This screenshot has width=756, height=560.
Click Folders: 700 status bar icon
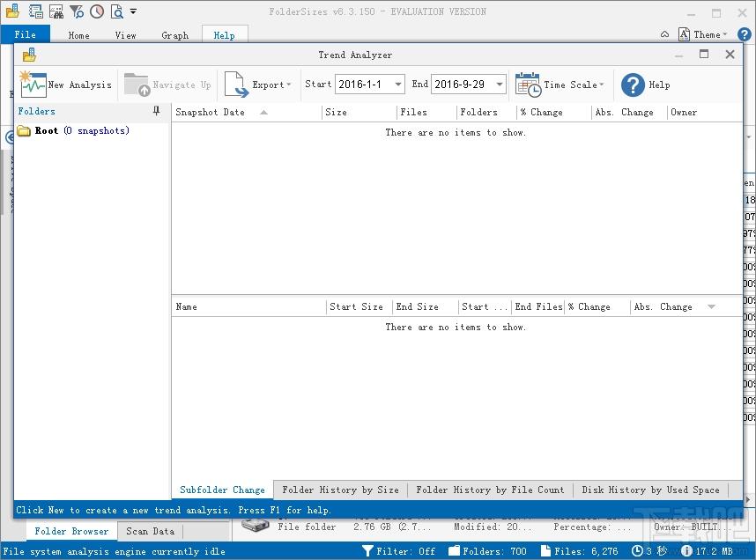454,551
